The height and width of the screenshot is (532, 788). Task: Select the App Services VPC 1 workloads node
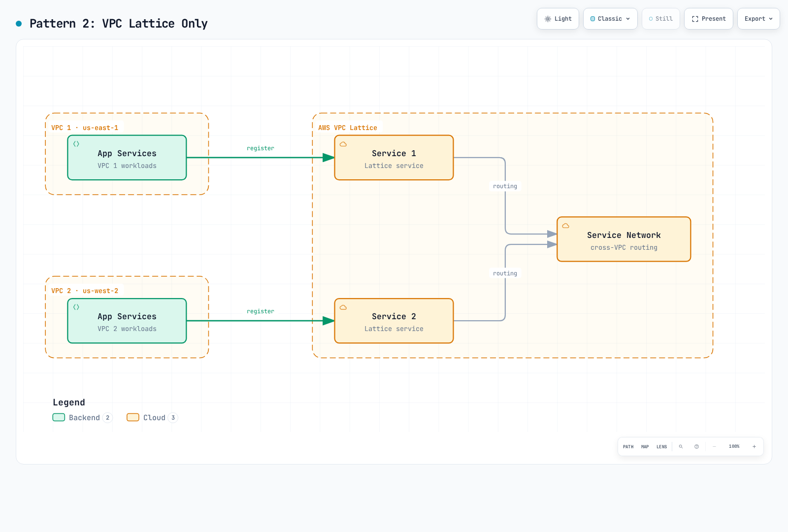[x=127, y=158]
